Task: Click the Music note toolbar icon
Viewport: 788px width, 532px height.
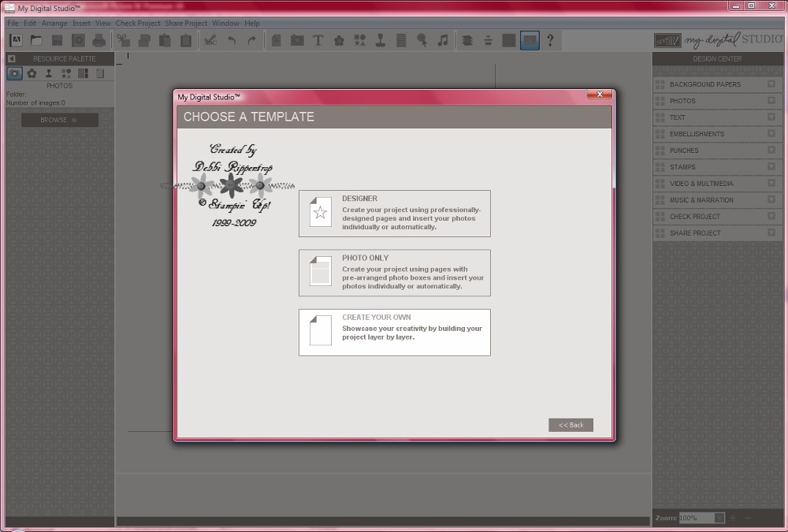Action: pos(442,40)
